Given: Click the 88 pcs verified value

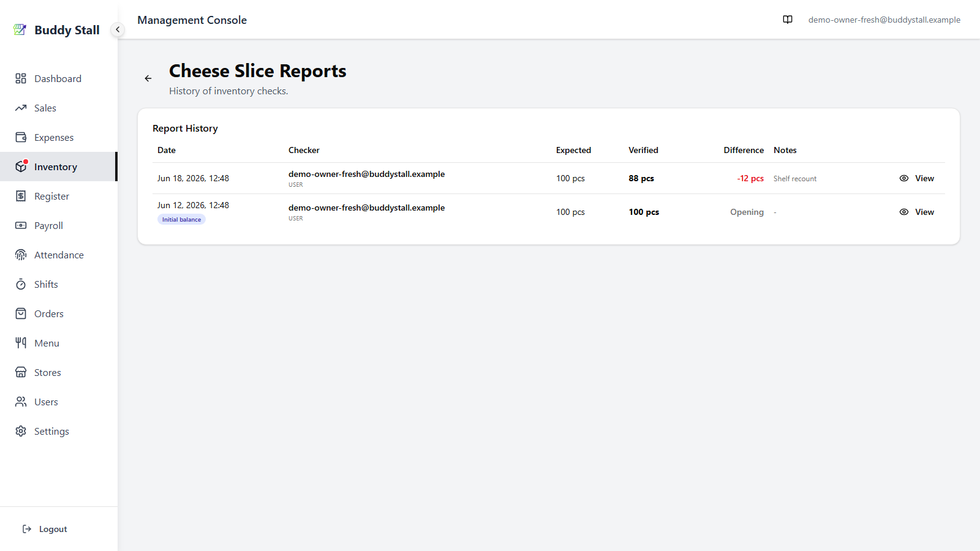Looking at the screenshot, I should (641, 178).
